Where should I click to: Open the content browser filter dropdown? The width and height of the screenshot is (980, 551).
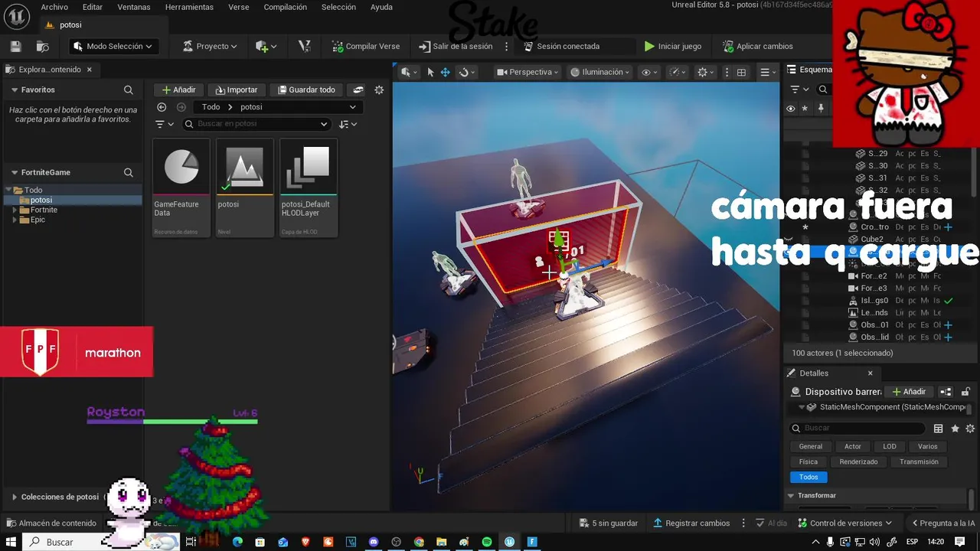point(165,124)
